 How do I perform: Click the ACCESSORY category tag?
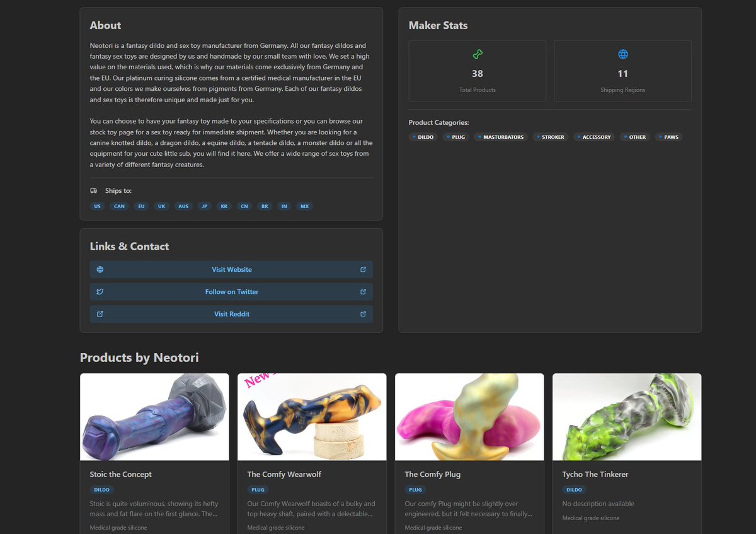[594, 137]
